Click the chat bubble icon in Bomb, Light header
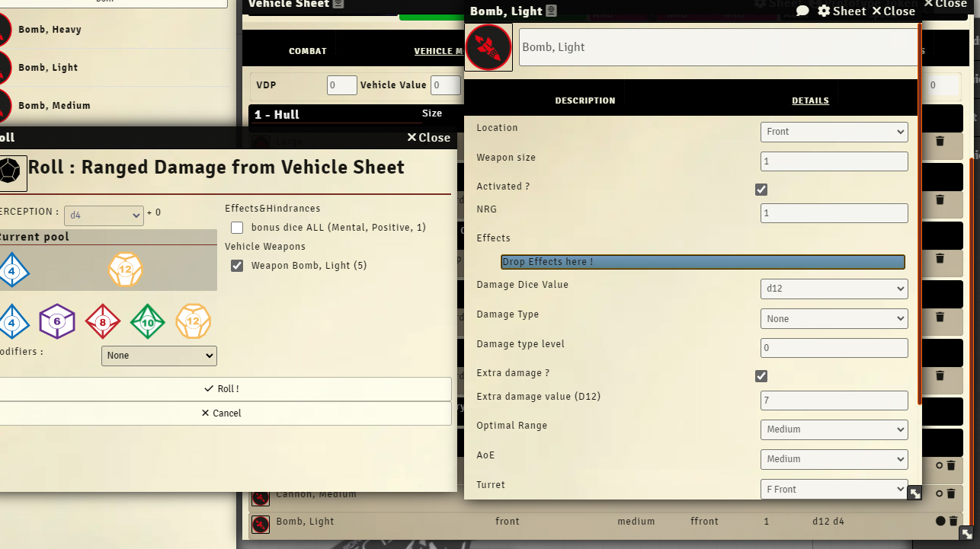 [x=802, y=11]
